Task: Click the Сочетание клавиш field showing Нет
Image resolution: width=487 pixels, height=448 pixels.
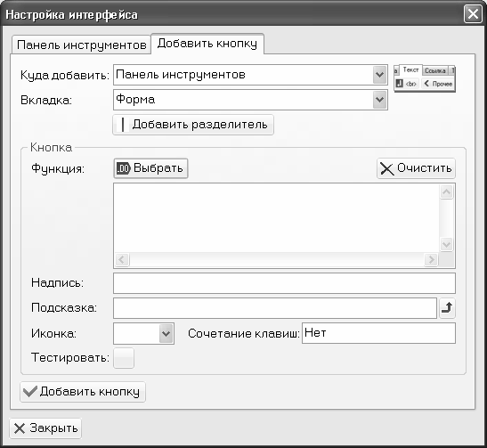Action: (x=378, y=333)
